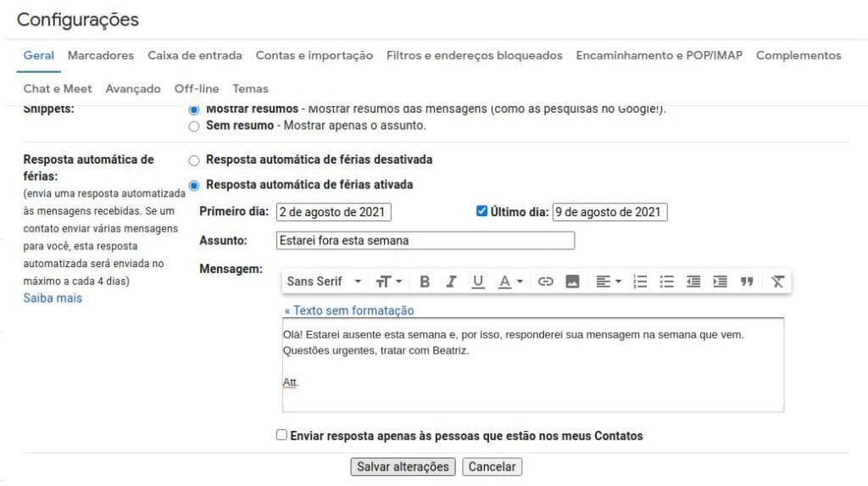Apply blockquote formatting
Screen dimensions: 868x486
(747, 282)
